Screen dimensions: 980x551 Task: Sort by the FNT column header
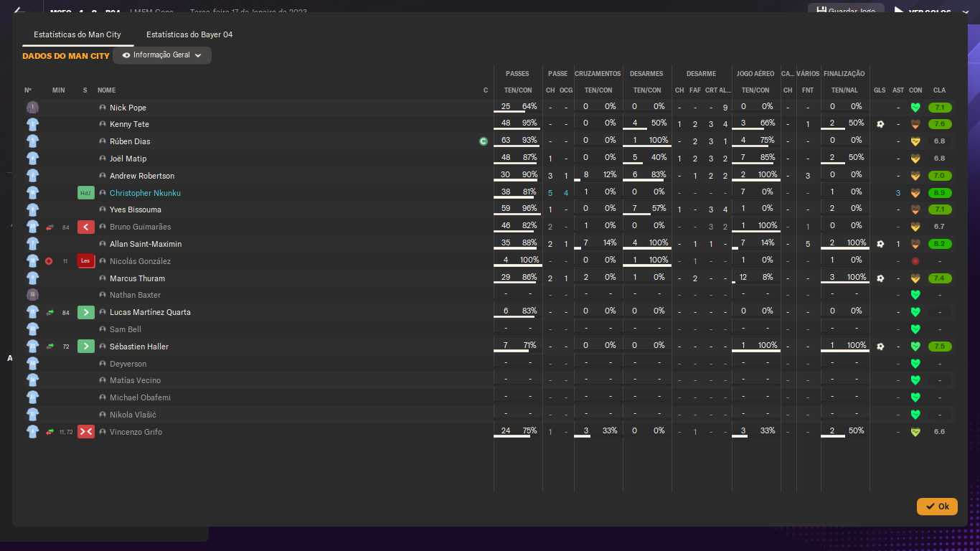click(x=808, y=90)
